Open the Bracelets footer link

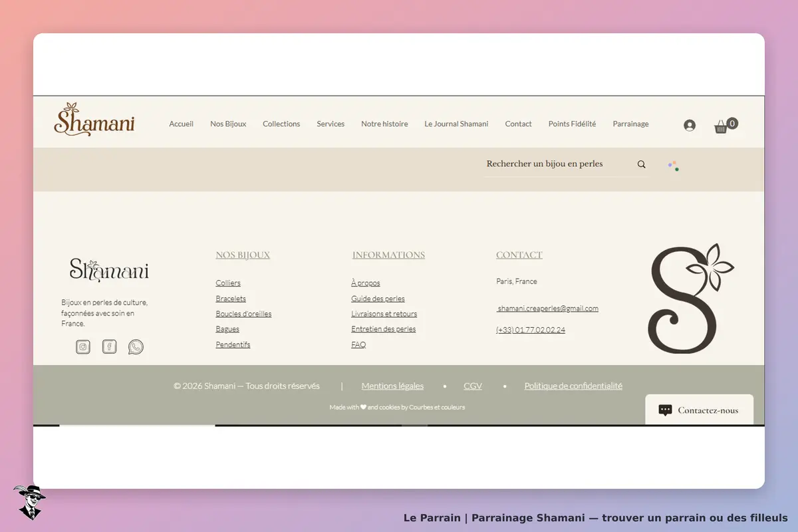point(231,299)
